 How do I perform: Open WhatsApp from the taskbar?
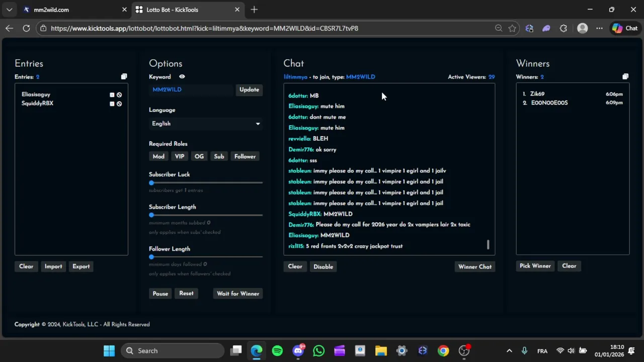tap(319, 350)
